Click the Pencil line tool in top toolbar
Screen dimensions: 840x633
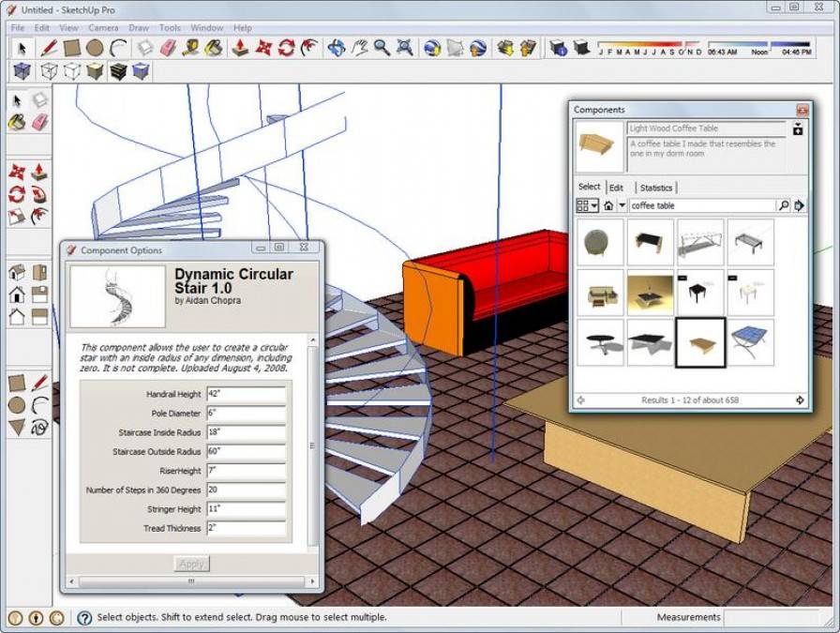(50, 47)
